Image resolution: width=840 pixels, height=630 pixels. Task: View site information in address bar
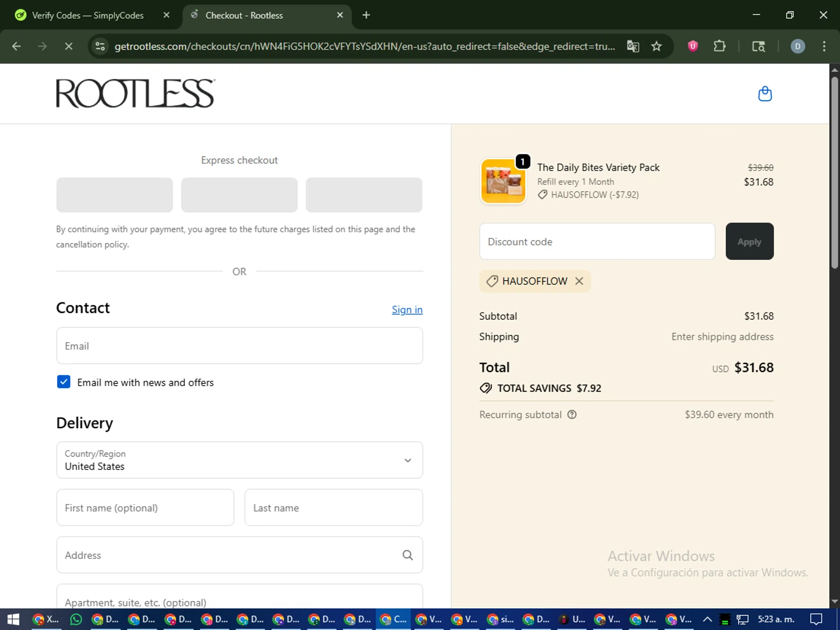pos(100,46)
